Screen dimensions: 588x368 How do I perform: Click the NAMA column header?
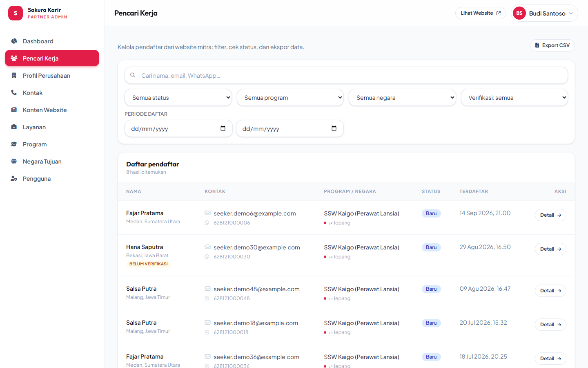pyautogui.click(x=134, y=191)
